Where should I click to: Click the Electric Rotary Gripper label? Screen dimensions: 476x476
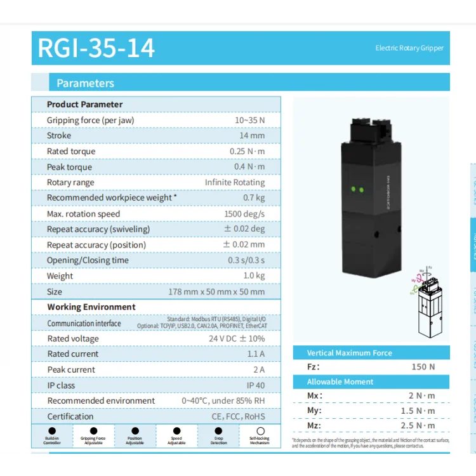click(x=409, y=48)
